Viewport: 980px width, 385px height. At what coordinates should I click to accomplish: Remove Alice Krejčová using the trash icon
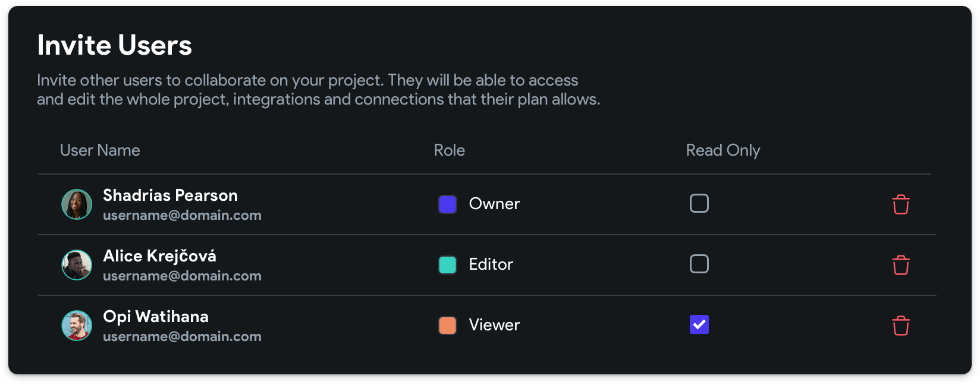(x=900, y=265)
